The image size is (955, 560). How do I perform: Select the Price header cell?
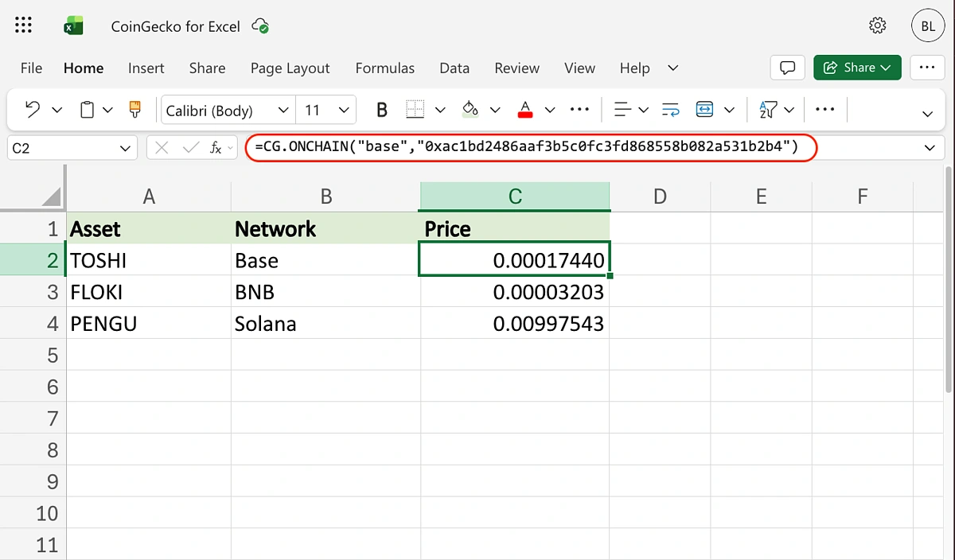click(x=515, y=228)
